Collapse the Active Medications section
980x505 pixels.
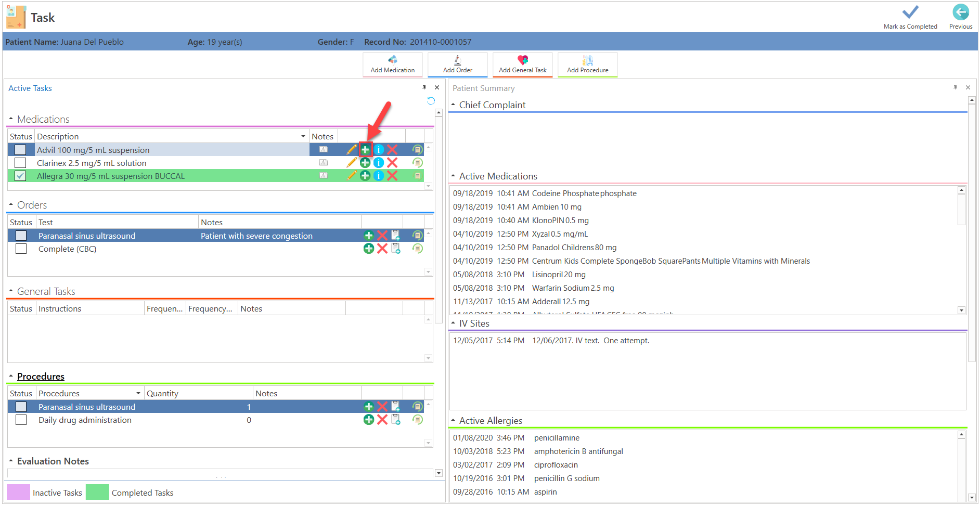pos(453,176)
